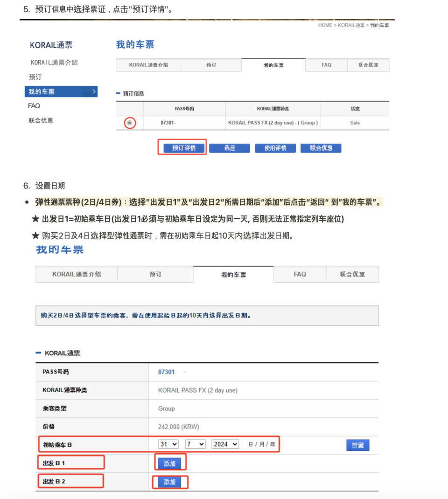Screen dimensions: 448x499
Task: Open 联合优惠 in the left sidebar
Action: tap(41, 120)
